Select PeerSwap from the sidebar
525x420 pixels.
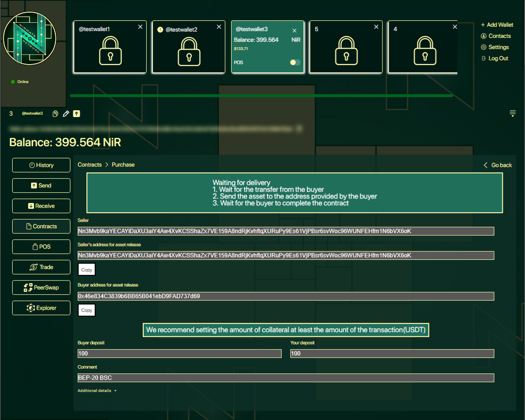tap(41, 287)
